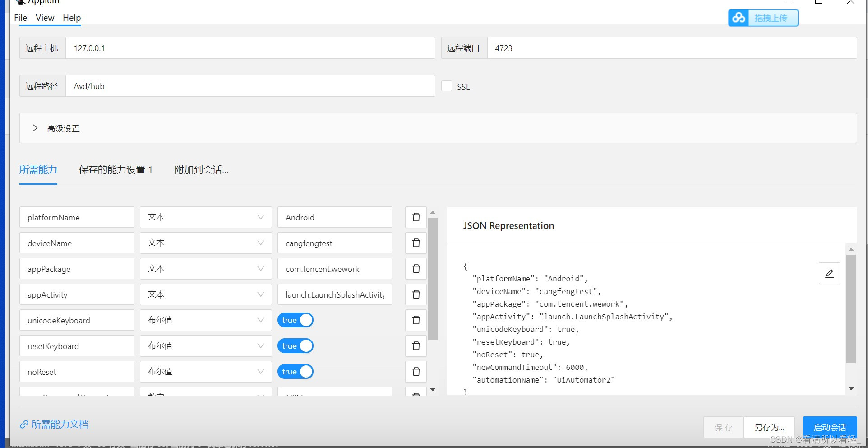The width and height of the screenshot is (868, 448).
Task: Delete the appPackage capability row
Action: pos(416,269)
